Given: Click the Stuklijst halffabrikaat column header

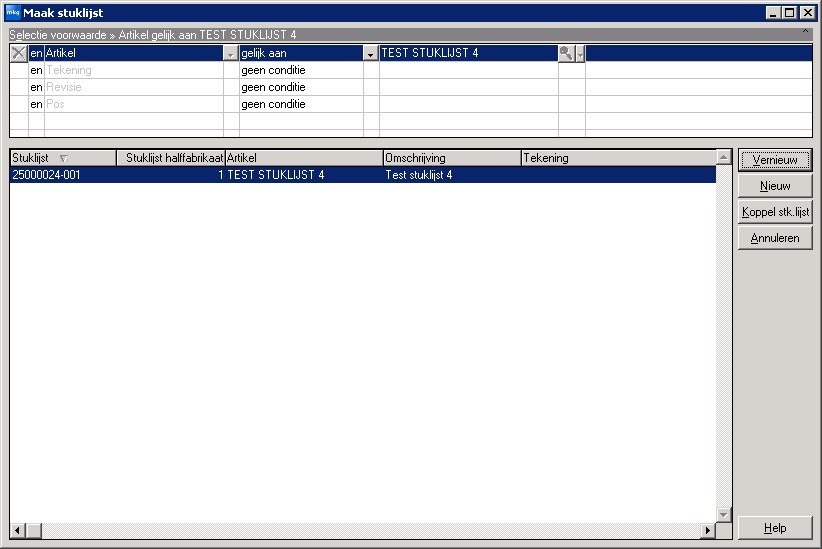Looking at the screenshot, I should (x=171, y=158).
